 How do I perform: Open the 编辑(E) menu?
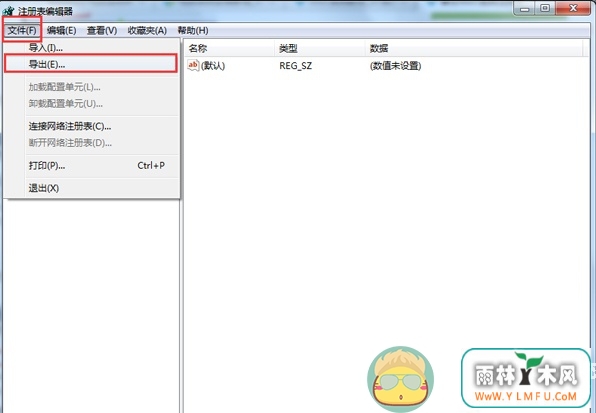62,30
